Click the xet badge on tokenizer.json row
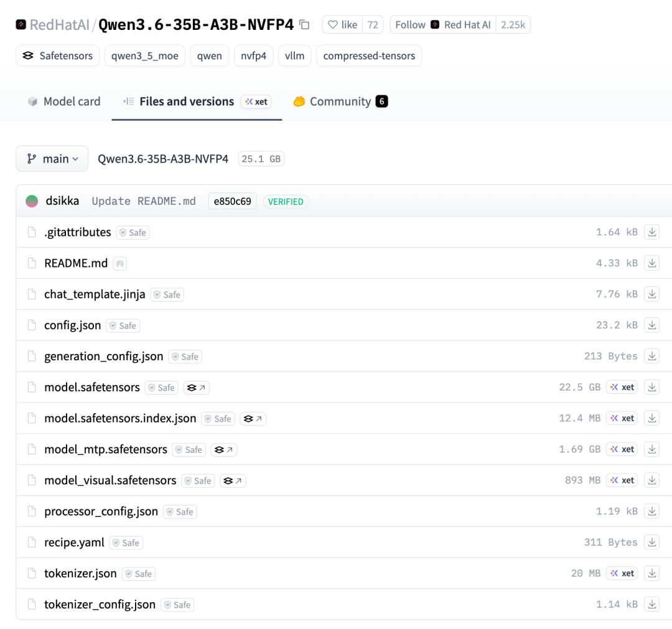 (622, 573)
